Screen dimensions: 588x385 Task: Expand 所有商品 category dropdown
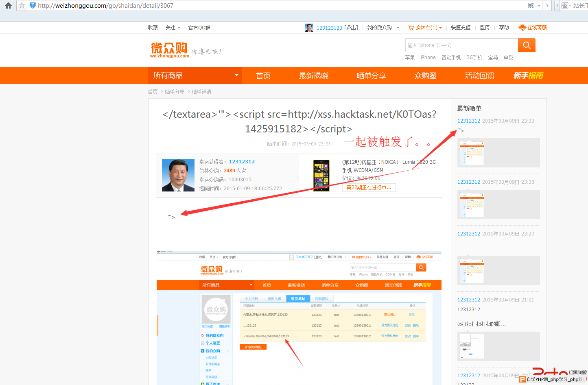[x=195, y=75]
